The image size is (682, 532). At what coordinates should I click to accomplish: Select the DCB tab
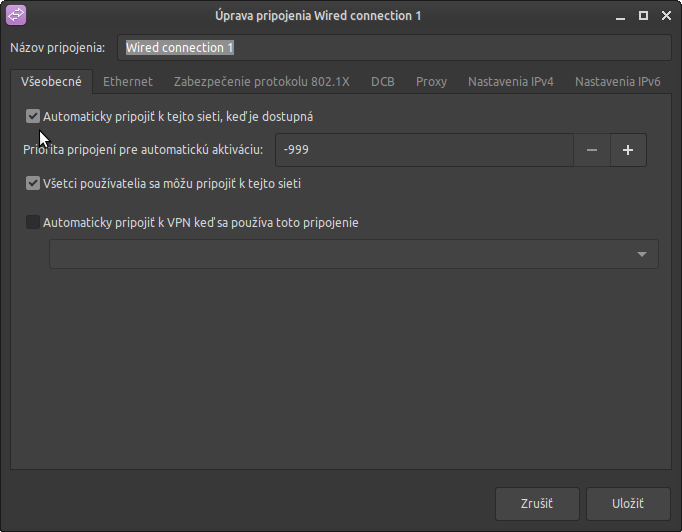[x=382, y=82]
